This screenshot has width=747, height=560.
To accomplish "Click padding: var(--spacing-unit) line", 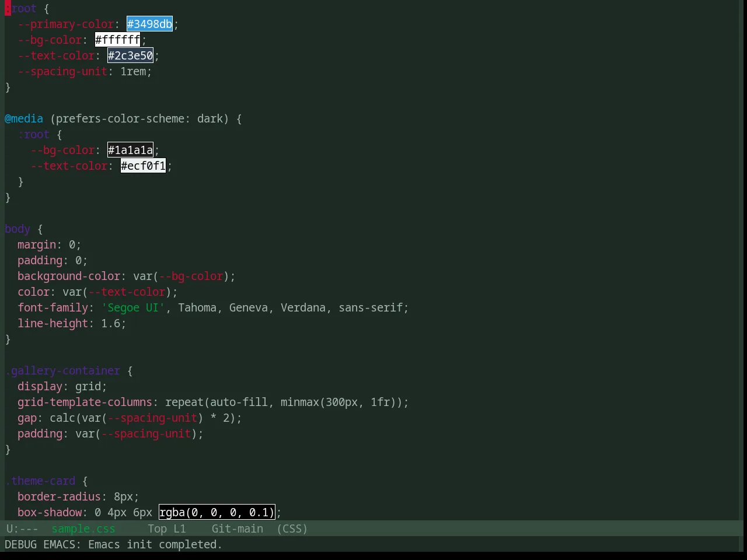I will pos(110,433).
